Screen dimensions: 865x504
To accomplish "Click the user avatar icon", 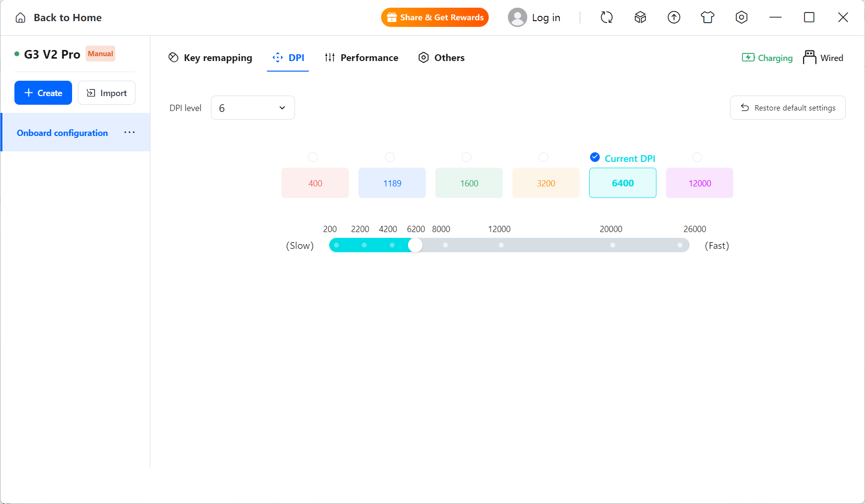I will pyautogui.click(x=518, y=17).
